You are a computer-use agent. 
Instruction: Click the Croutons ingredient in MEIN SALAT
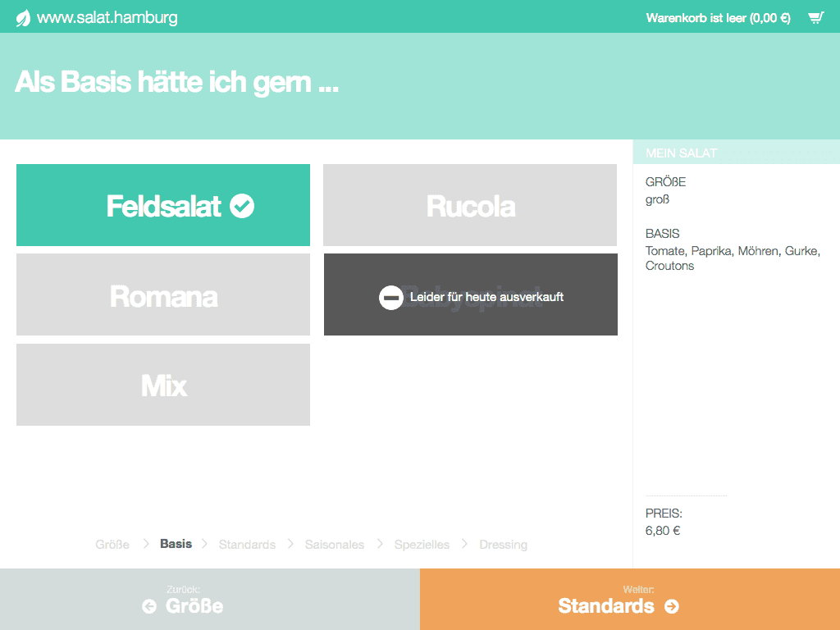(669, 266)
